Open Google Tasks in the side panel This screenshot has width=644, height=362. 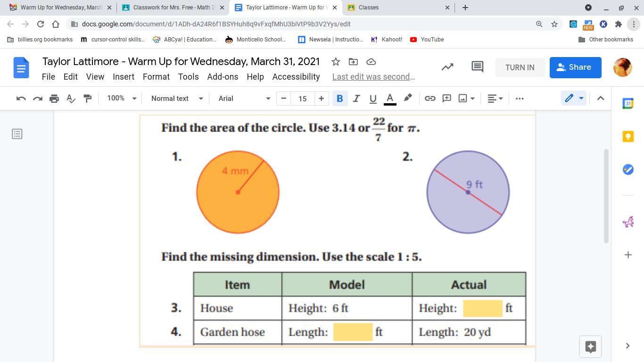pyautogui.click(x=628, y=169)
